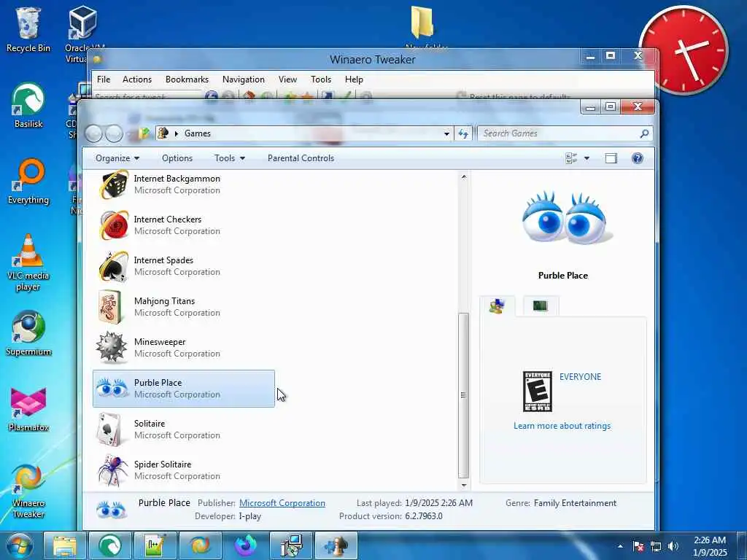The width and height of the screenshot is (747, 560).
Task: Select the Purble Place eyes icon in list
Action: [112, 388]
